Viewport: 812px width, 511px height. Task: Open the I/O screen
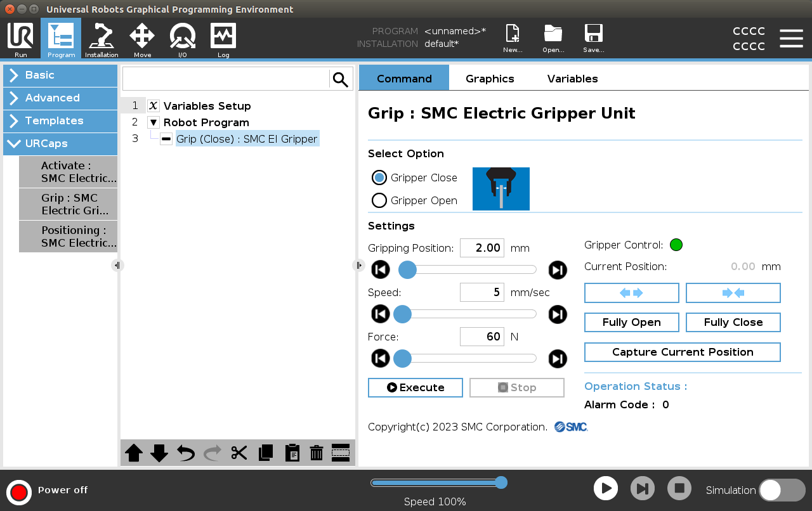click(x=183, y=39)
